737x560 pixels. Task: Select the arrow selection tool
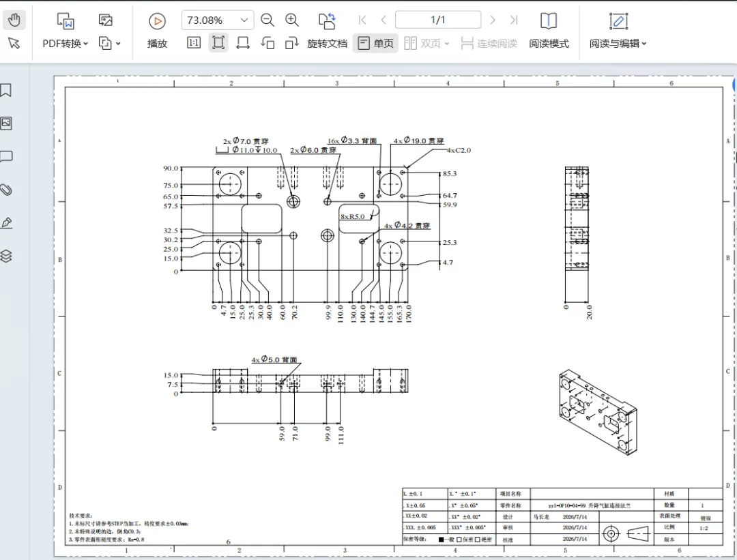14,43
